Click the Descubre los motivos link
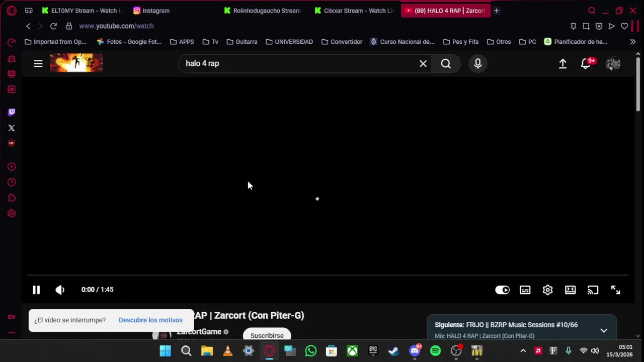 (150, 320)
